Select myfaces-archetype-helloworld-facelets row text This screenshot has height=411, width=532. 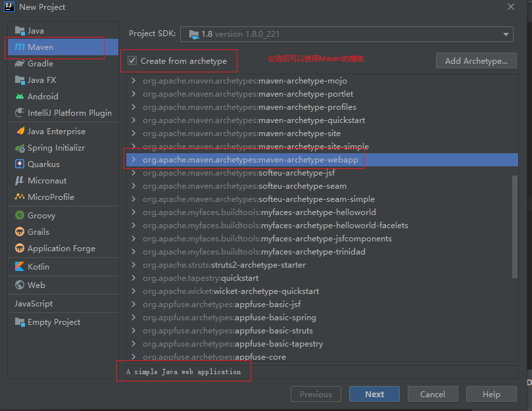tap(276, 226)
